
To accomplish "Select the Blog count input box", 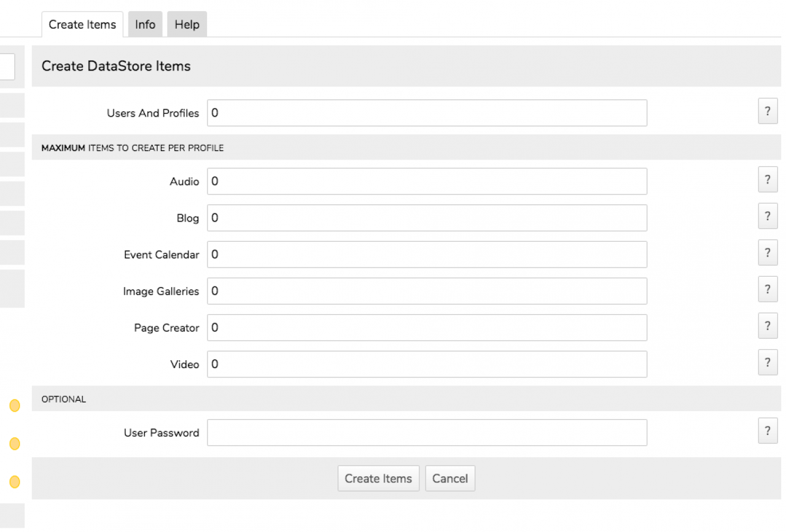I will (x=427, y=218).
